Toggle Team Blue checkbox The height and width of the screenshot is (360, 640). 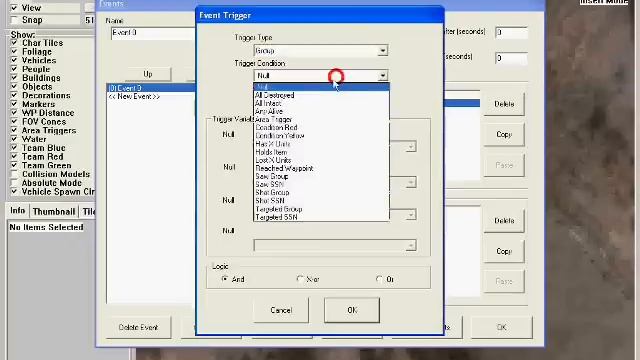coord(14,148)
